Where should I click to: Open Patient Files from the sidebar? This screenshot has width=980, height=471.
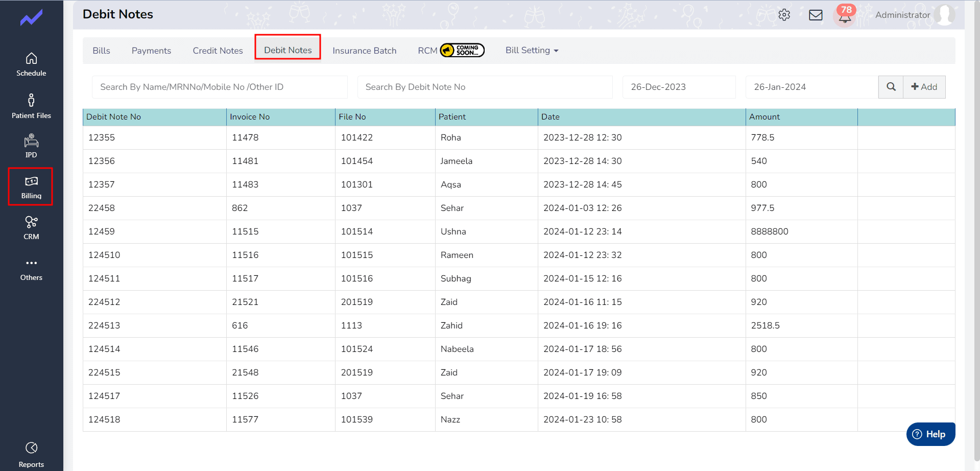pyautogui.click(x=31, y=106)
